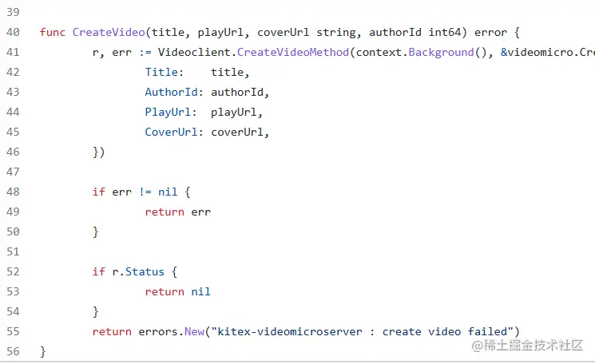Click line number 51
The height and width of the screenshot is (364, 595).
pos(13,251)
